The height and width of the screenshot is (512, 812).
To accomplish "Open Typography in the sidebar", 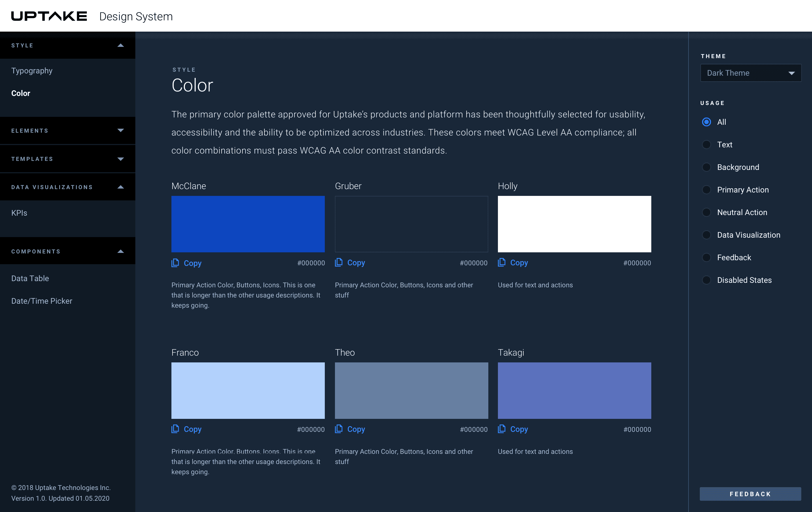I will [x=32, y=71].
